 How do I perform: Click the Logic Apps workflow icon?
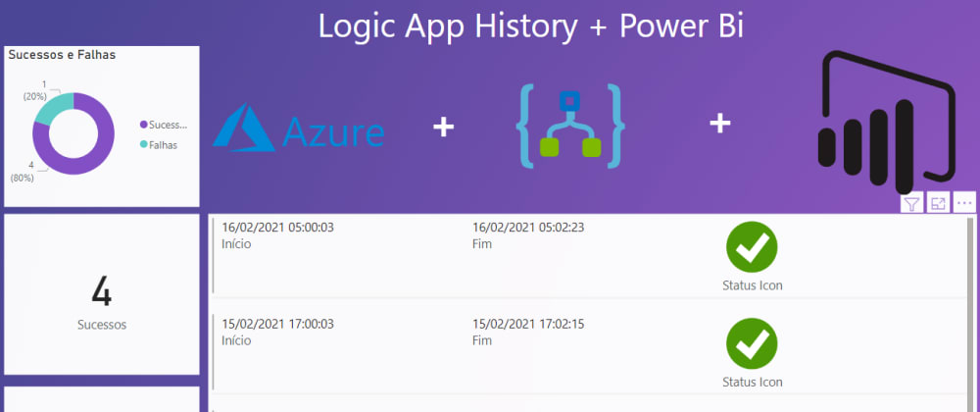pos(569,125)
